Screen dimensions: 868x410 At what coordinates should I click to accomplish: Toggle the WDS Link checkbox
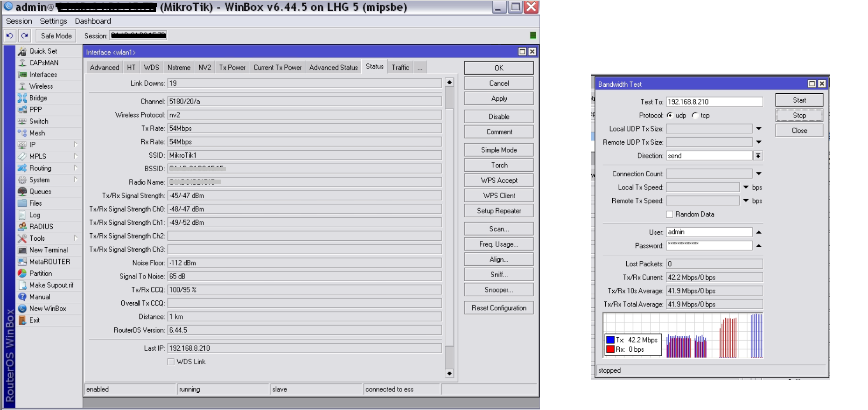171,362
